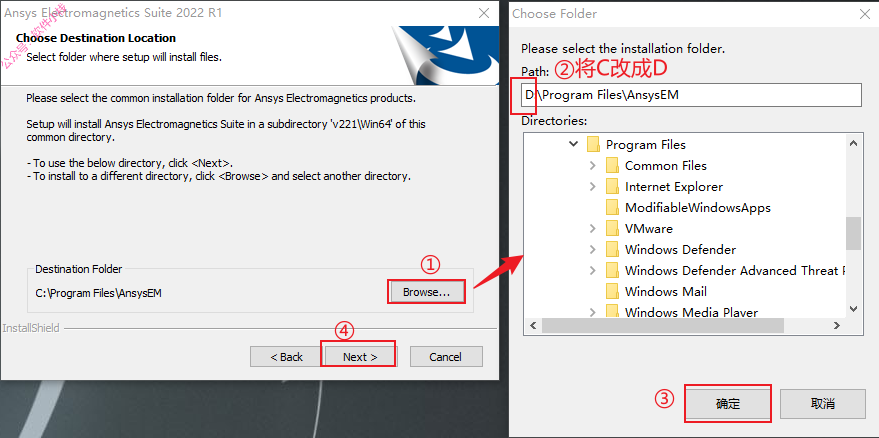Expand the Windows Media Player folder

593,312
